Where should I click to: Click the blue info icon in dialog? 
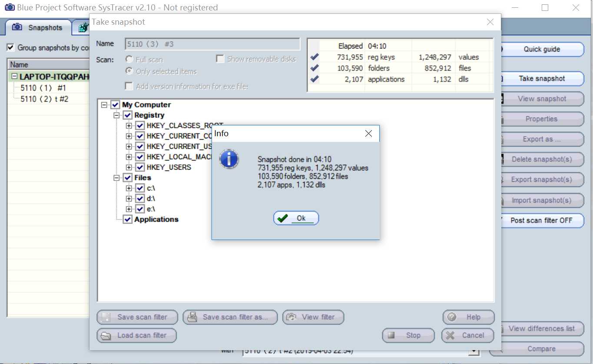(x=229, y=159)
